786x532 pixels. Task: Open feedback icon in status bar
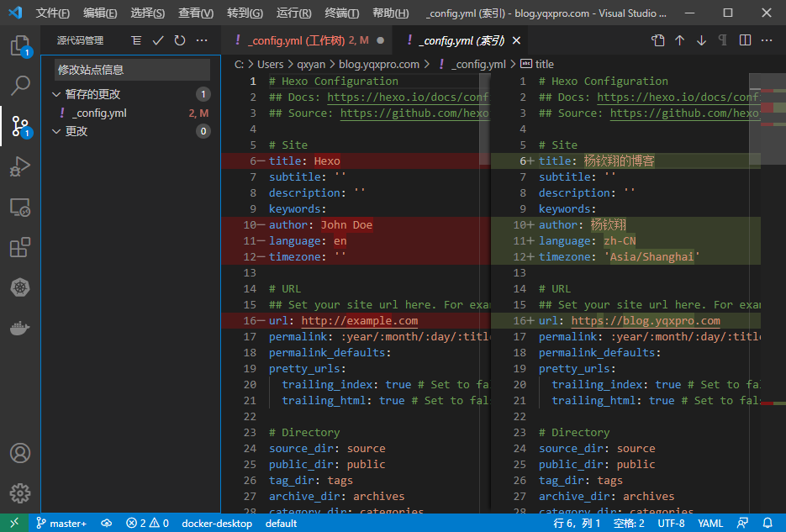[742, 524]
